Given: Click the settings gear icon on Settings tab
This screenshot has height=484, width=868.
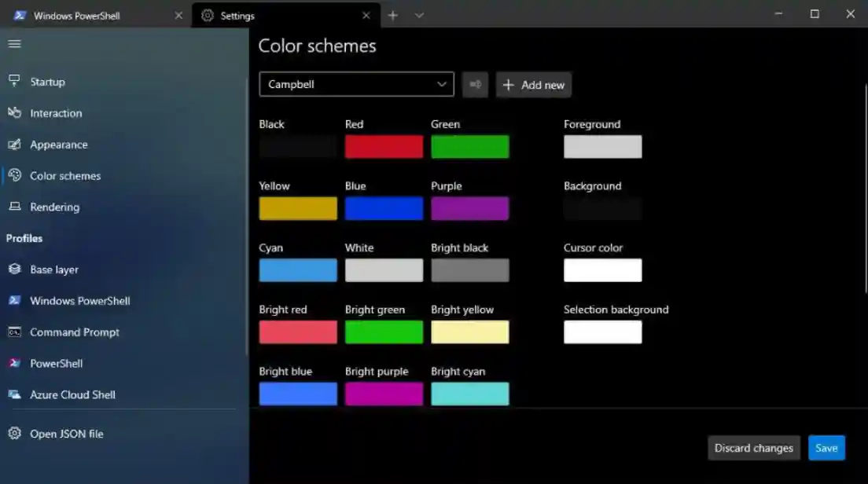Looking at the screenshot, I should (x=208, y=16).
